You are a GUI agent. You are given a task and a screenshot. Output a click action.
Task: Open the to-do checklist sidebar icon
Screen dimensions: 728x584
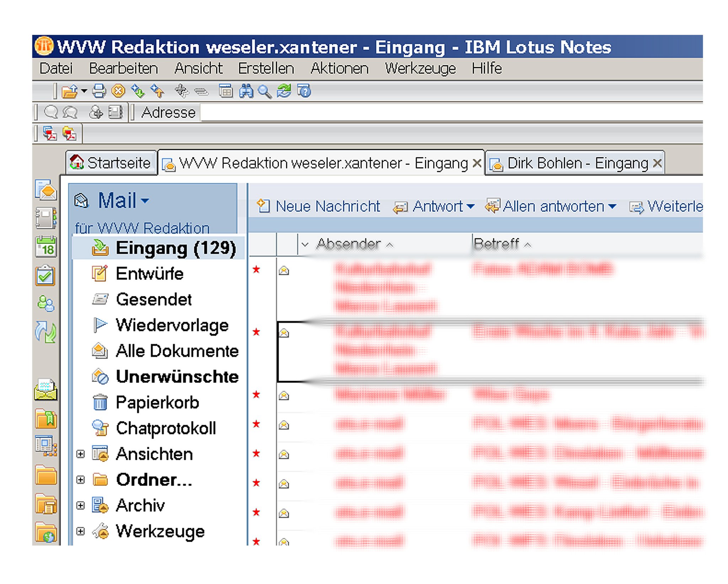pyautogui.click(x=45, y=275)
